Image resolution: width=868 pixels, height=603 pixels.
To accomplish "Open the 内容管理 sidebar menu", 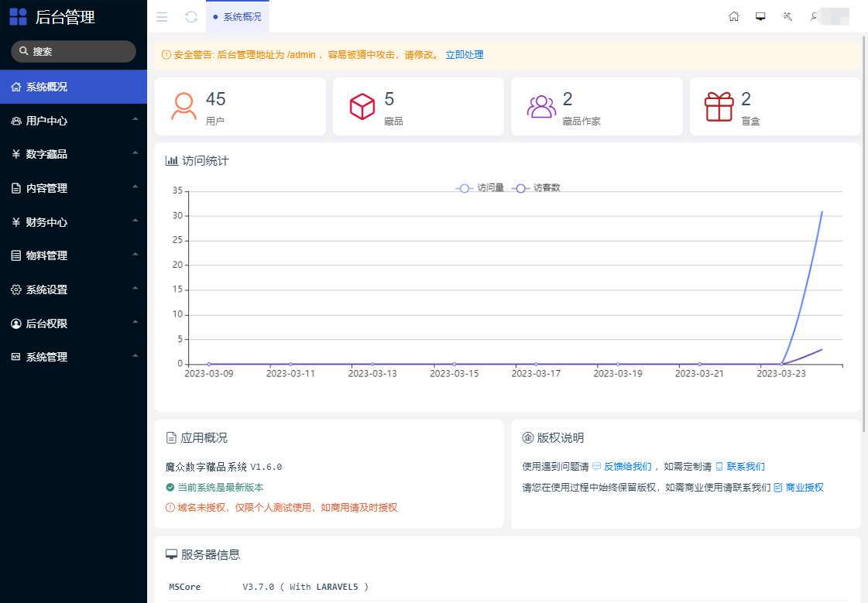I will 74,188.
